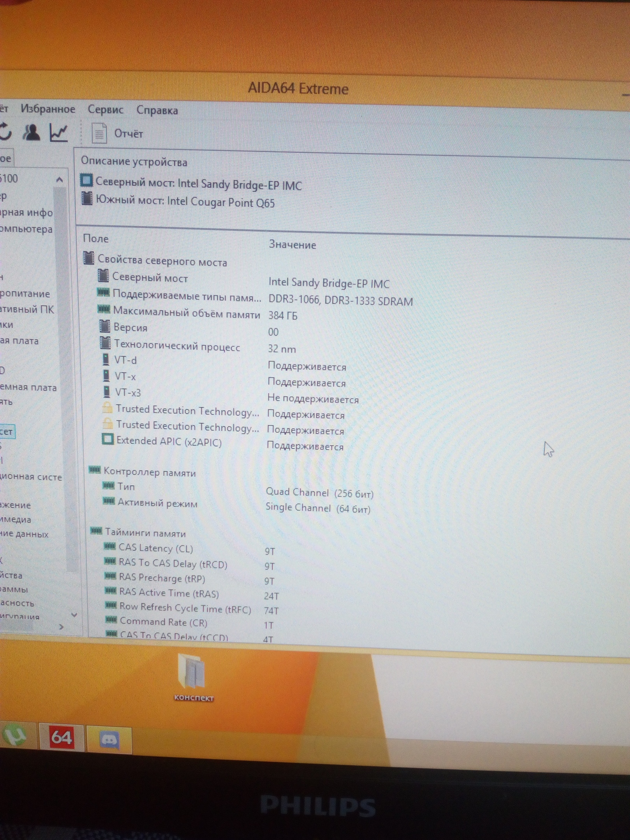Click the Значение column header
This screenshot has width=630, height=840.
(292, 245)
